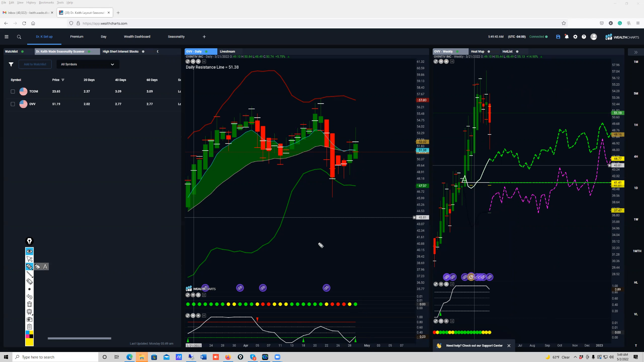Click the scanner horizontal scrollbar

click(79, 338)
